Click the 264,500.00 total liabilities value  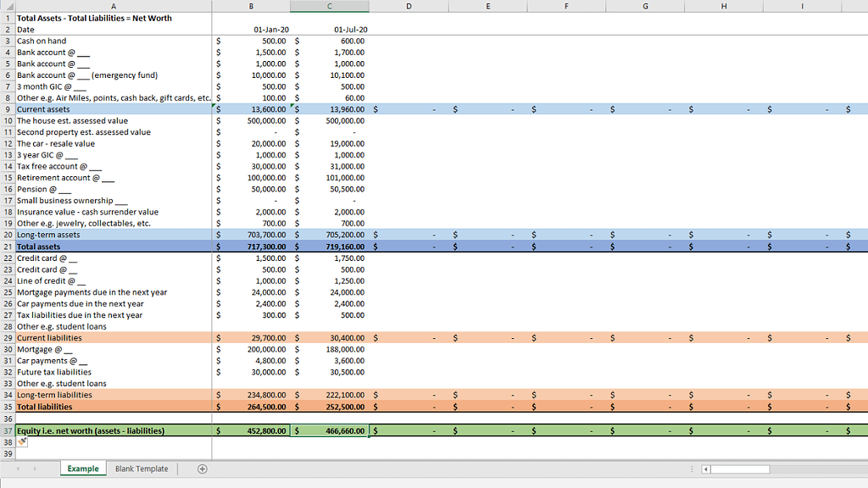point(251,406)
